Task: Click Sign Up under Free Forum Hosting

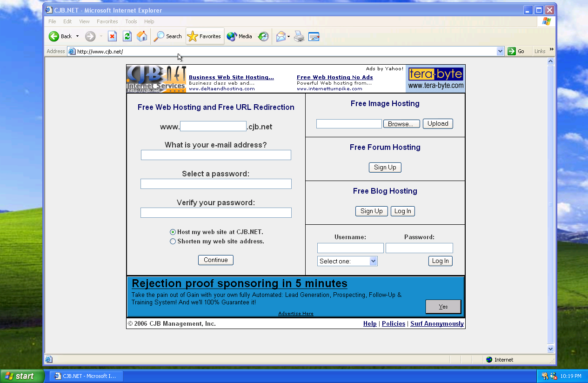Action: pos(385,168)
